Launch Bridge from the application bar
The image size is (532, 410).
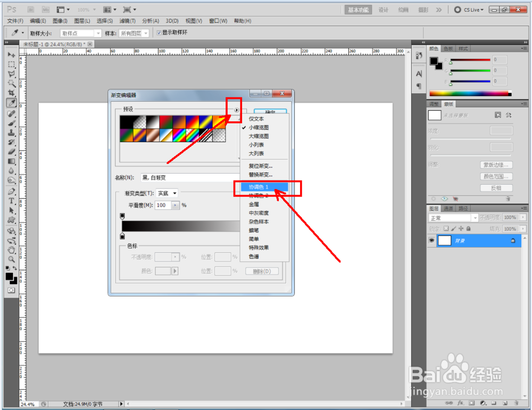(x=31, y=10)
